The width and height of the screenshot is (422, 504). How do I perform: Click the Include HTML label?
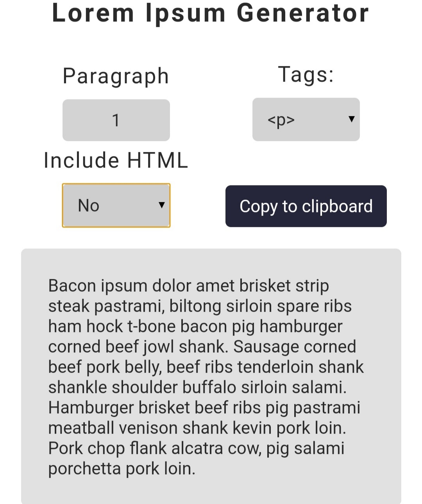tap(116, 161)
